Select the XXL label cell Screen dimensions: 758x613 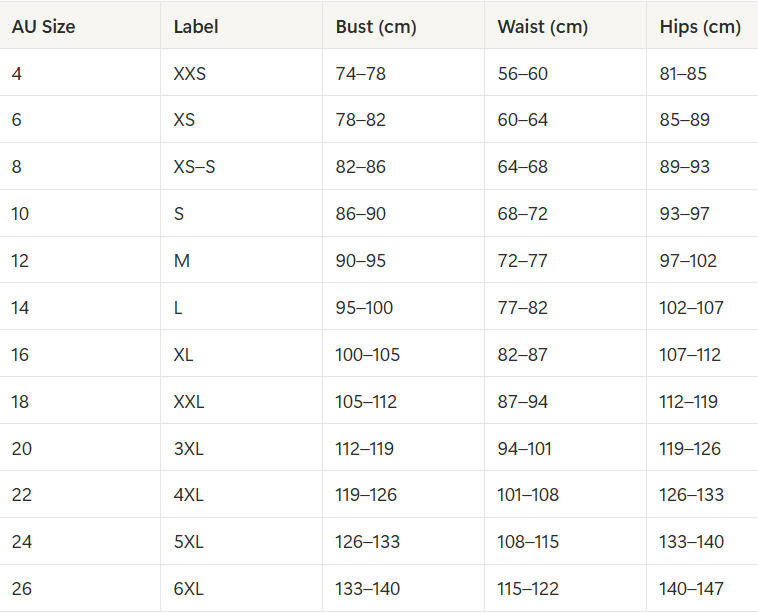point(189,402)
